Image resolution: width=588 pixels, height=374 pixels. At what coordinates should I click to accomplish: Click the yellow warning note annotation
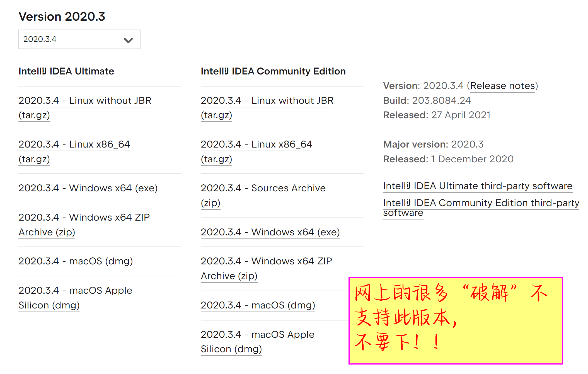(456, 321)
